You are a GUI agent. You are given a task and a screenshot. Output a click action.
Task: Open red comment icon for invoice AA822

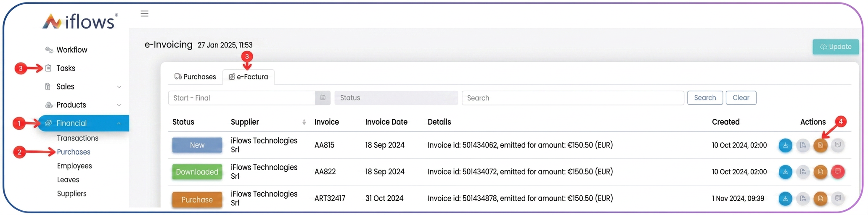click(838, 171)
